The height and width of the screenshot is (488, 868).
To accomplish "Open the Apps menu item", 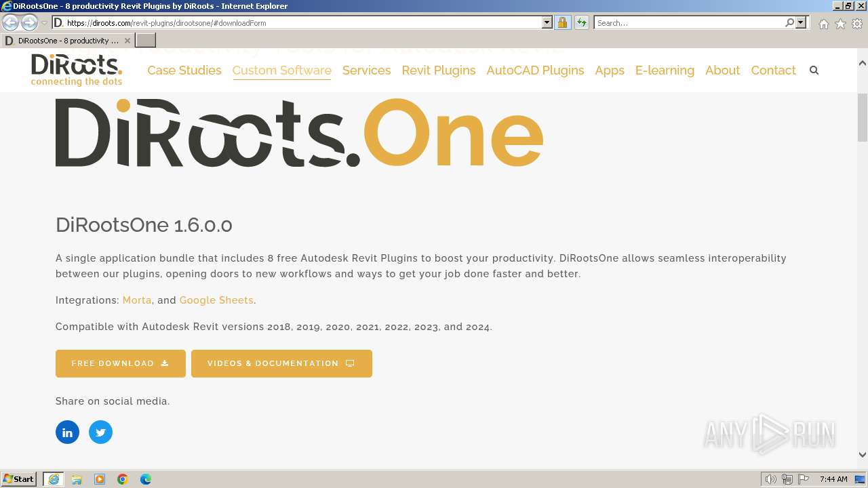I will point(610,70).
